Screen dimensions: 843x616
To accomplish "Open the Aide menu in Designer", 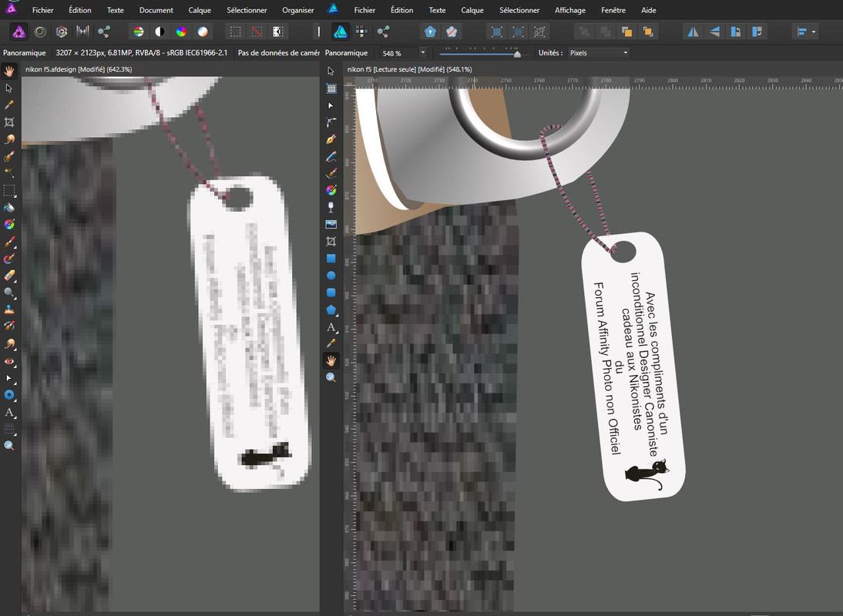I will click(x=649, y=10).
